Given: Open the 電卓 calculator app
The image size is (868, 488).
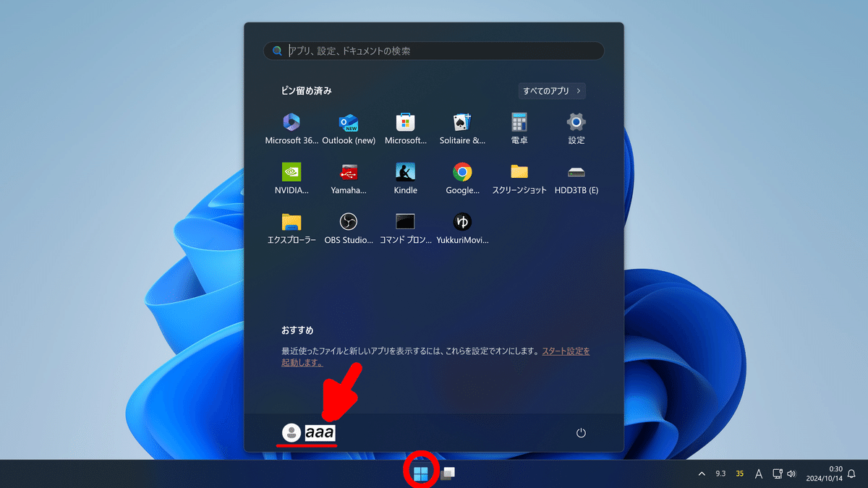Looking at the screenshot, I should coord(519,129).
